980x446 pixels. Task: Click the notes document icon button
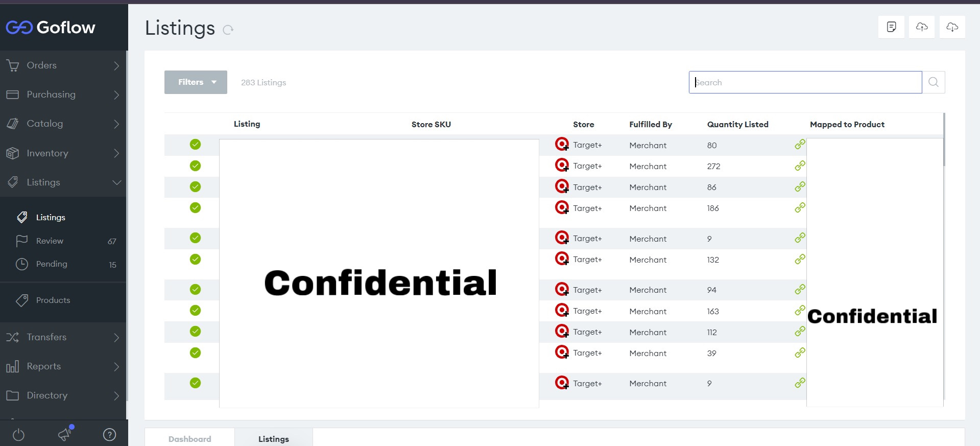[891, 27]
